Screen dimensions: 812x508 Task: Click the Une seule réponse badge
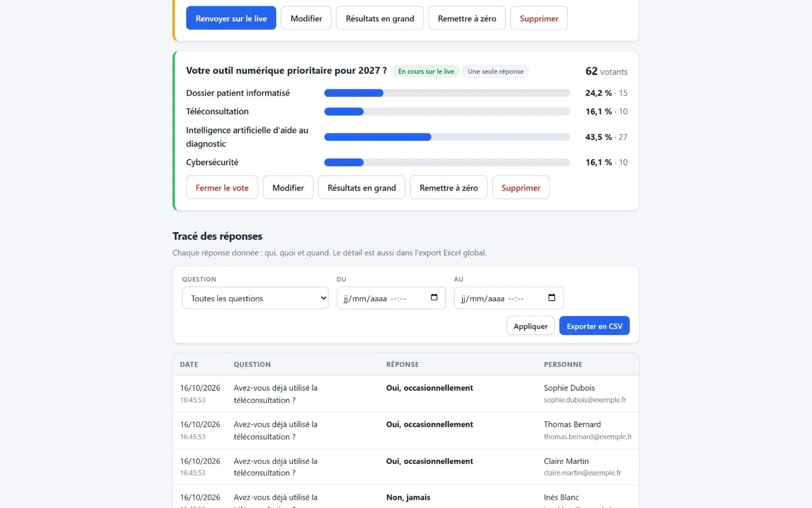coord(495,71)
